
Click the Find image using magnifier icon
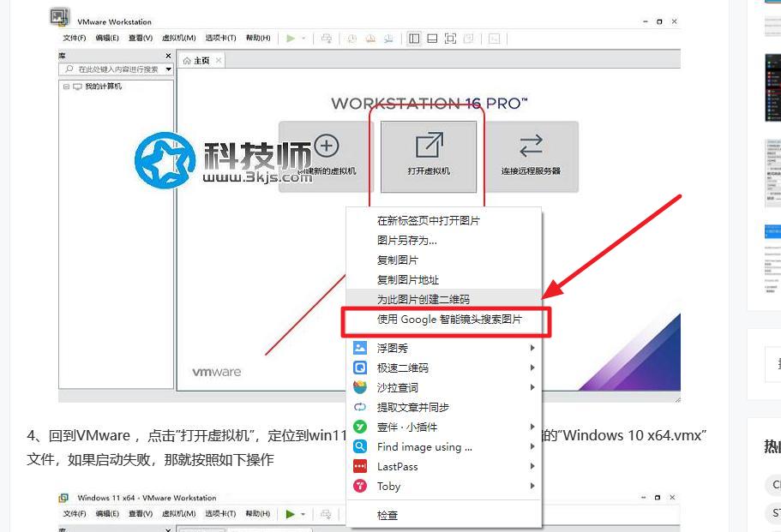pyautogui.click(x=359, y=446)
